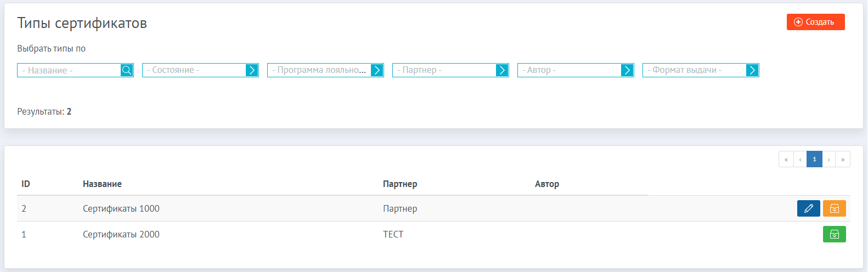Expand the Автор filter dropdown
Image resolution: width=868 pixels, height=272 pixels.
click(576, 70)
